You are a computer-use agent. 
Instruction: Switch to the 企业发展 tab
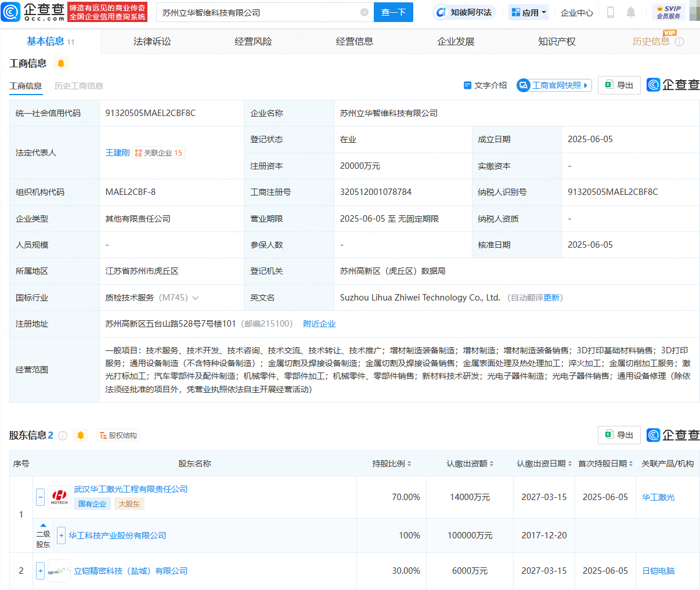[456, 41]
